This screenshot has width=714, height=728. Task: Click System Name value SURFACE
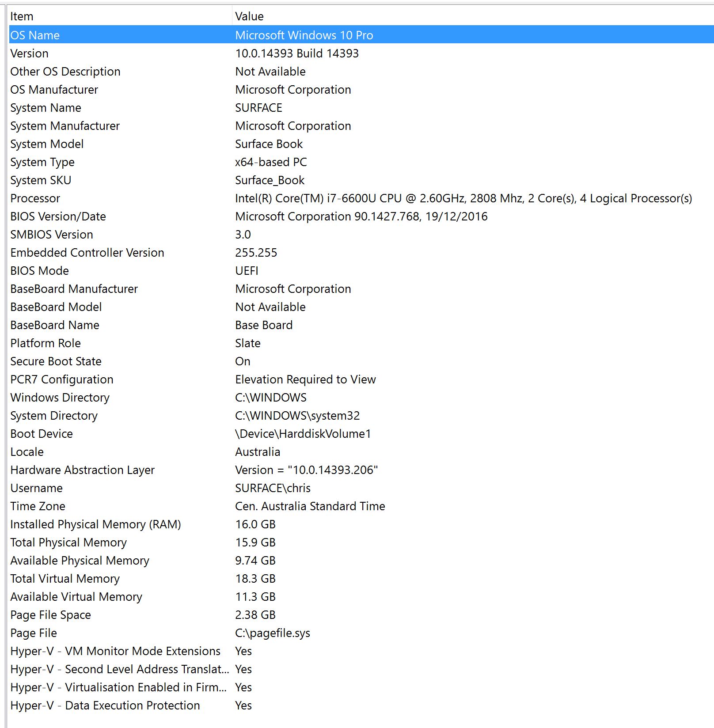(x=258, y=108)
